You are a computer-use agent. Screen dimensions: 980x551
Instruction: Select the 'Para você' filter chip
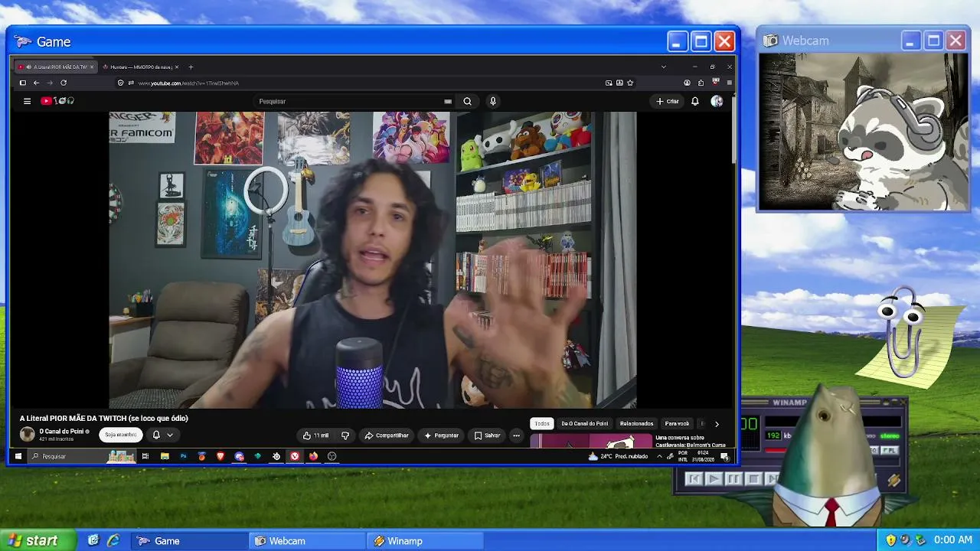tap(677, 423)
